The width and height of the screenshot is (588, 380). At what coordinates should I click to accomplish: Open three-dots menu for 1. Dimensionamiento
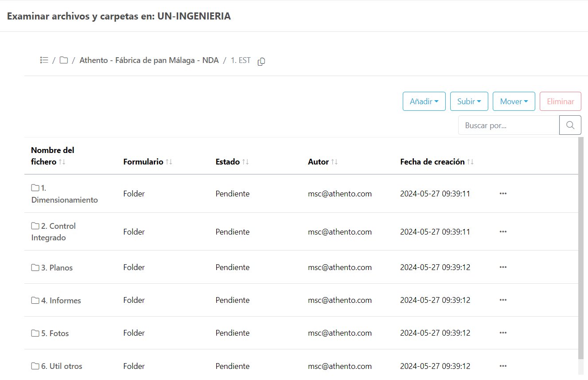click(x=503, y=194)
